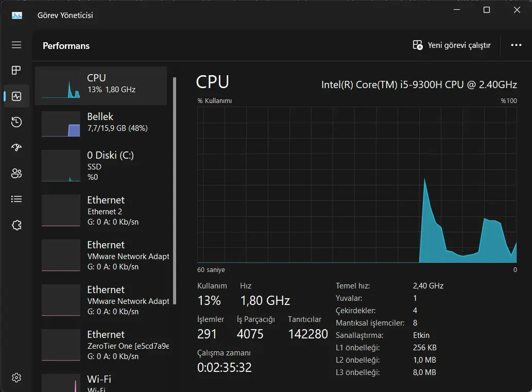Click the L1 önbelleği value 256 KB
This screenshot has height=392, width=532.
click(x=425, y=348)
